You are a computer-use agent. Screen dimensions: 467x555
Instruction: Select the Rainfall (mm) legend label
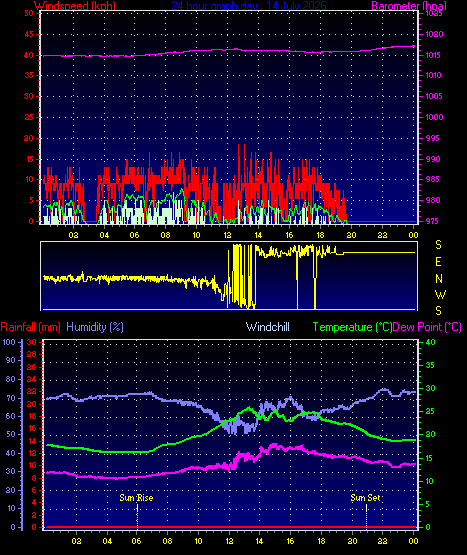pyautogui.click(x=30, y=327)
